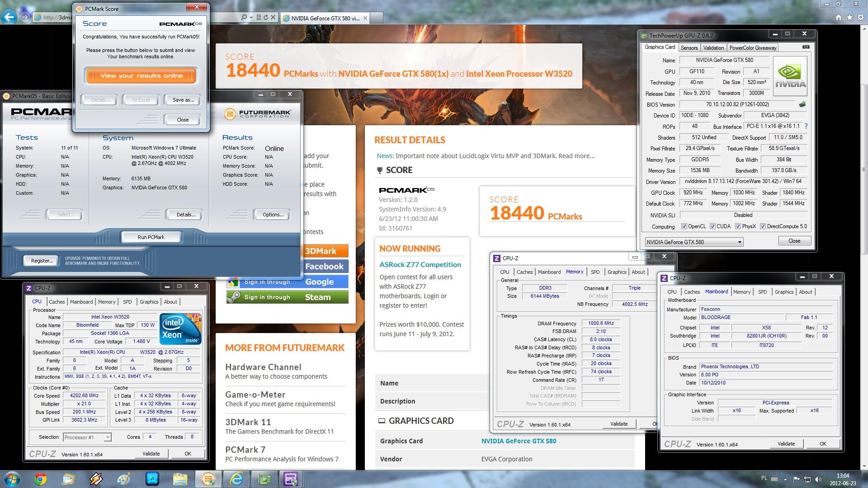Select Caches tab in CPU window
Image resolution: width=868 pixels, height=488 pixels.
coord(57,302)
